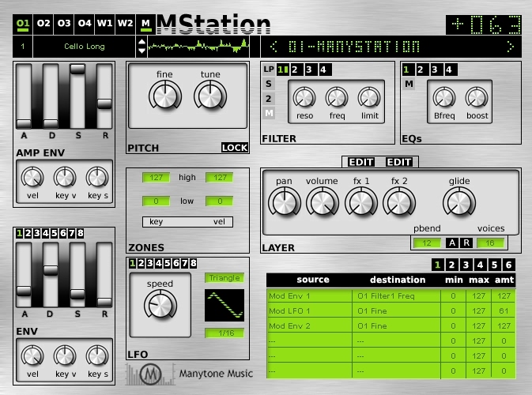Open the Triangle LFO waveform selector
The width and height of the screenshot is (532, 395).
[x=224, y=278]
